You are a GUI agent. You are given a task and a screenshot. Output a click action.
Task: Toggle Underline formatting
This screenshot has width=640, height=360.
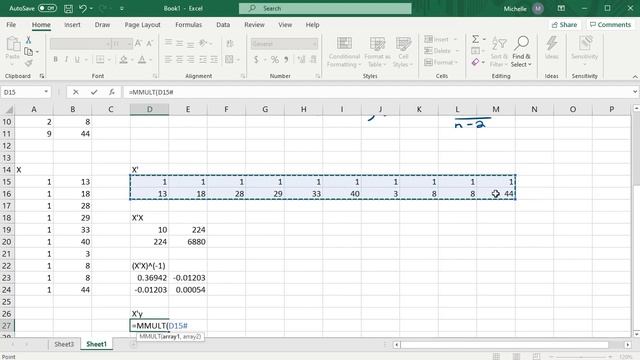(77, 60)
